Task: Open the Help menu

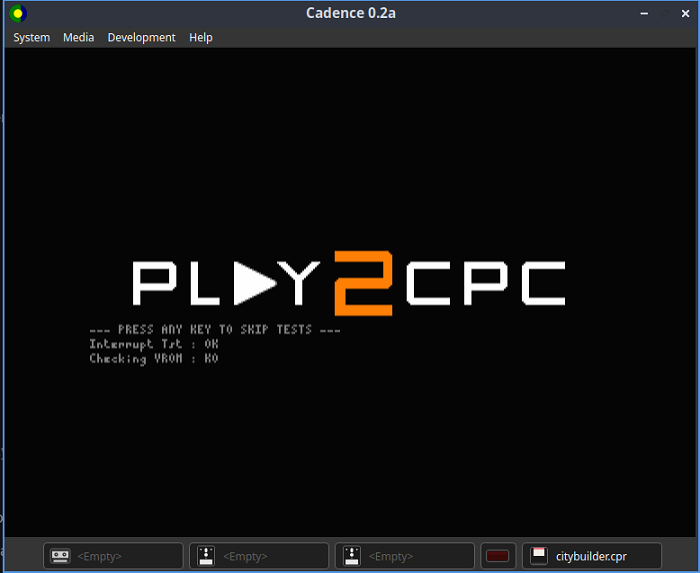Action: click(x=201, y=37)
